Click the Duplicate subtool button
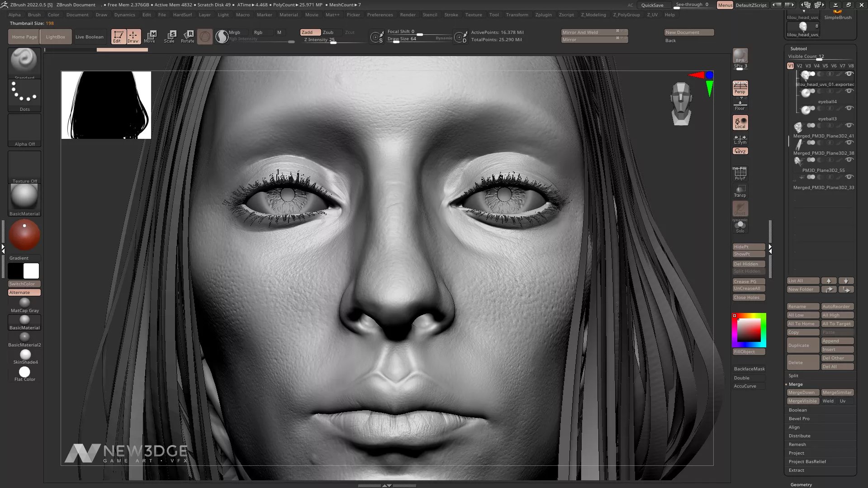The width and height of the screenshot is (868, 488). point(802,345)
